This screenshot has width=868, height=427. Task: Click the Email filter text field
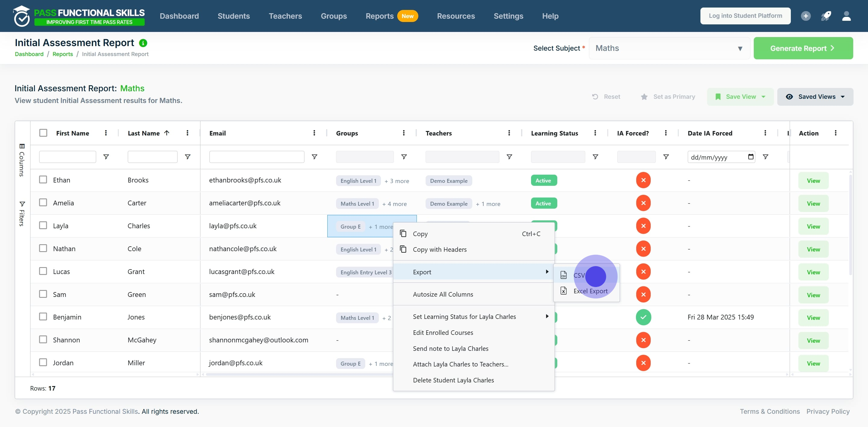pyautogui.click(x=256, y=157)
